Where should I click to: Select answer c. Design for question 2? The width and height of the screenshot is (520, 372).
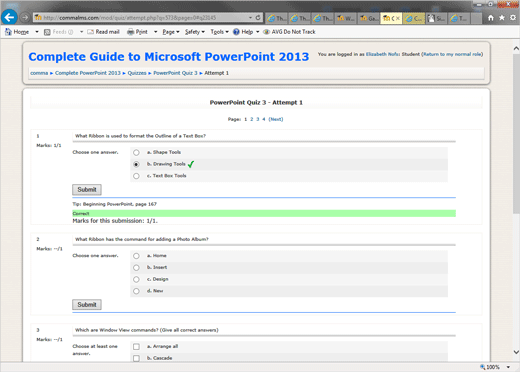point(136,279)
